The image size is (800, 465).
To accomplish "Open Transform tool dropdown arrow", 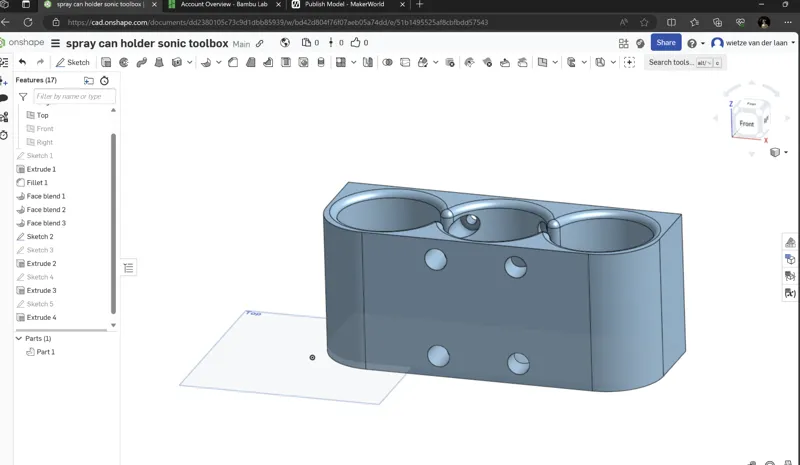I will pyautogui.click(x=436, y=62).
